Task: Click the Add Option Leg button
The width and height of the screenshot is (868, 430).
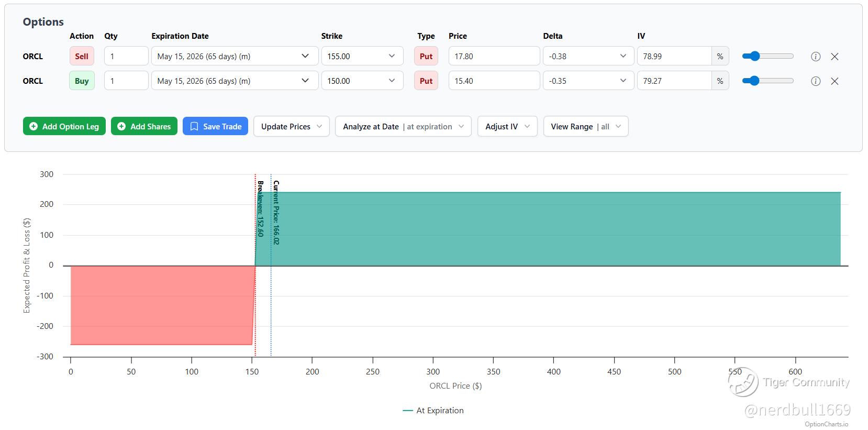Action: tap(64, 126)
